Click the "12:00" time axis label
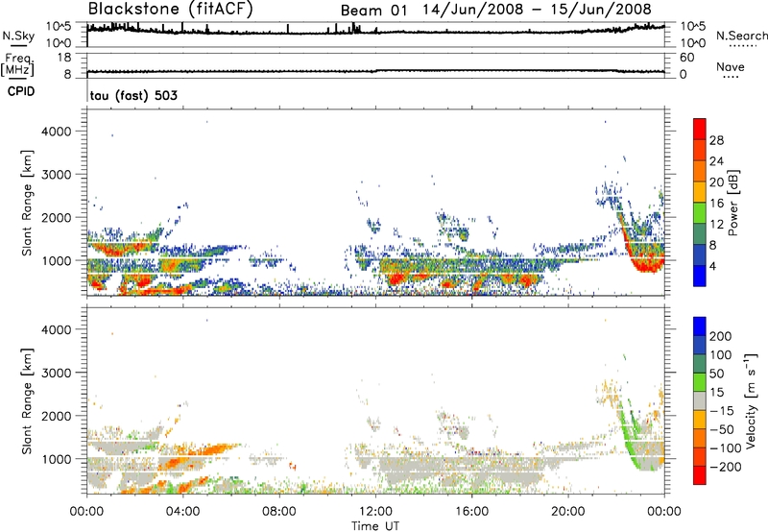The width and height of the screenshot is (768, 532). point(375,512)
